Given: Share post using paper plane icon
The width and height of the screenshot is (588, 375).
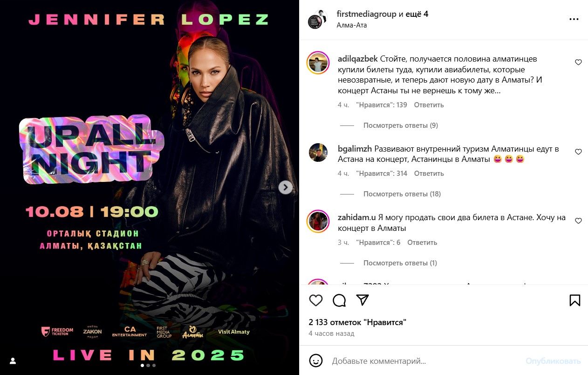Looking at the screenshot, I should (362, 300).
